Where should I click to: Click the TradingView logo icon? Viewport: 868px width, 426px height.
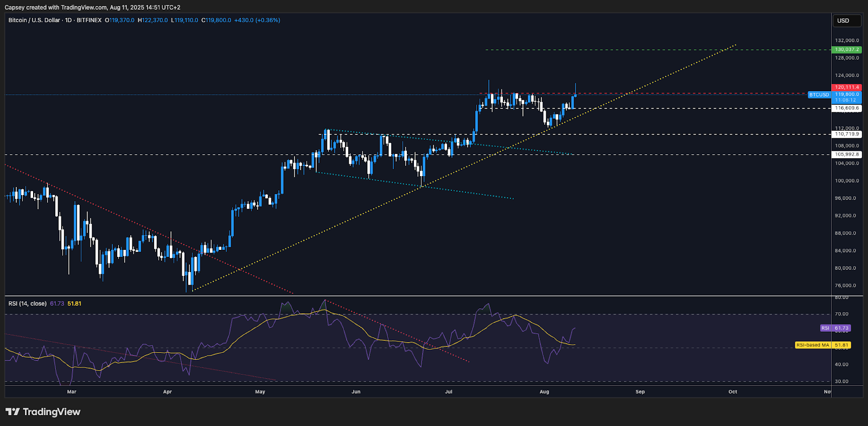click(x=12, y=412)
